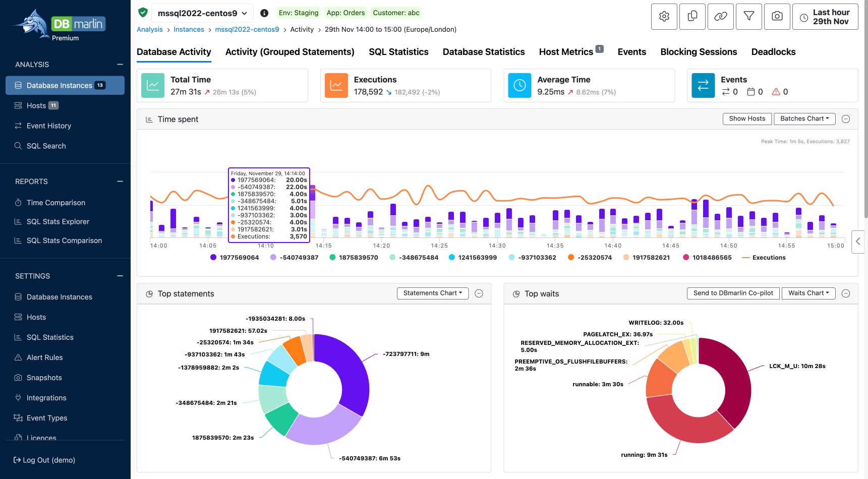Open the Blocking Sessions tab
The height and width of the screenshot is (479, 868).
[699, 52]
